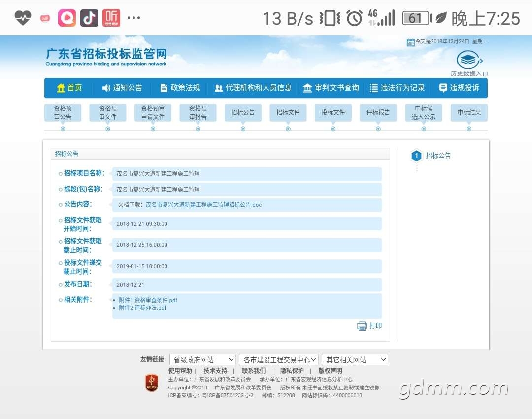Expand the 其它相关网站 dropdown
This screenshot has height=419, width=532.
click(x=355, y=360)
